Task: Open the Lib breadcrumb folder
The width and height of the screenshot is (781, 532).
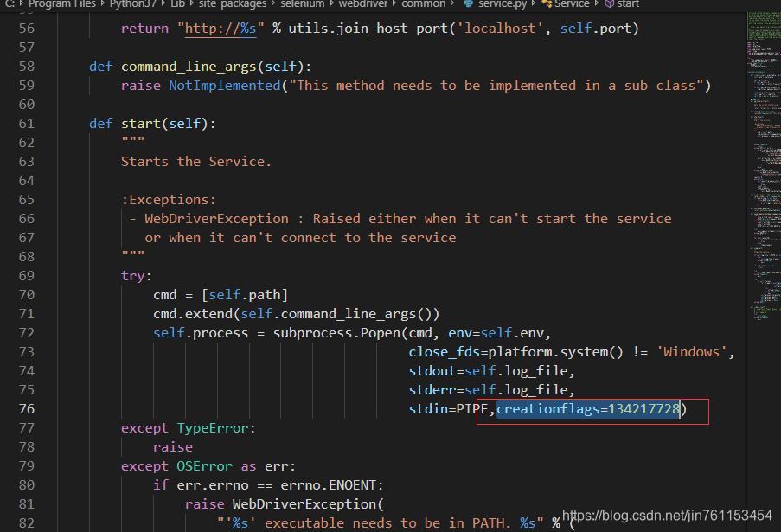Action: [x=177, y=3]
